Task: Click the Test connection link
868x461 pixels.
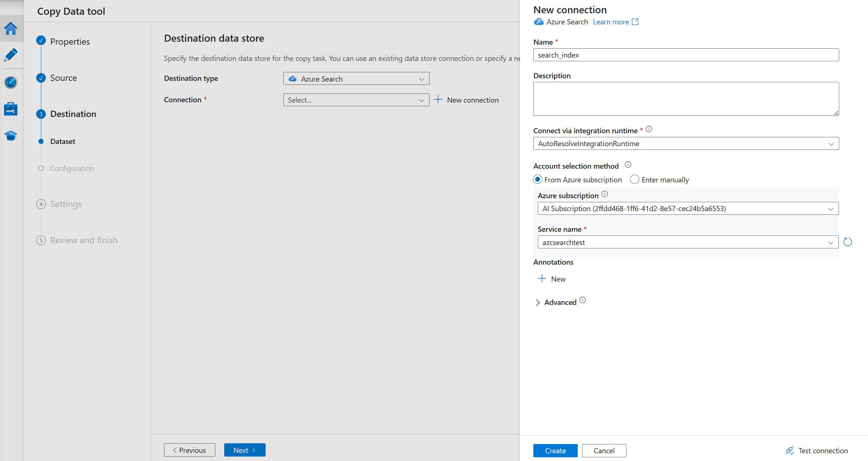Action: click(823, 450)
